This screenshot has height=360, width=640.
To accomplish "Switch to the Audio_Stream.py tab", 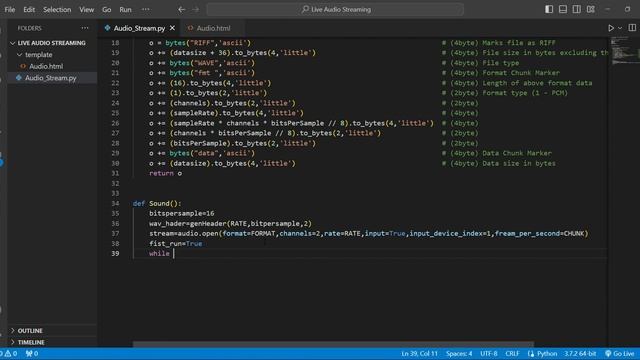I will click(x=139, y=28).
